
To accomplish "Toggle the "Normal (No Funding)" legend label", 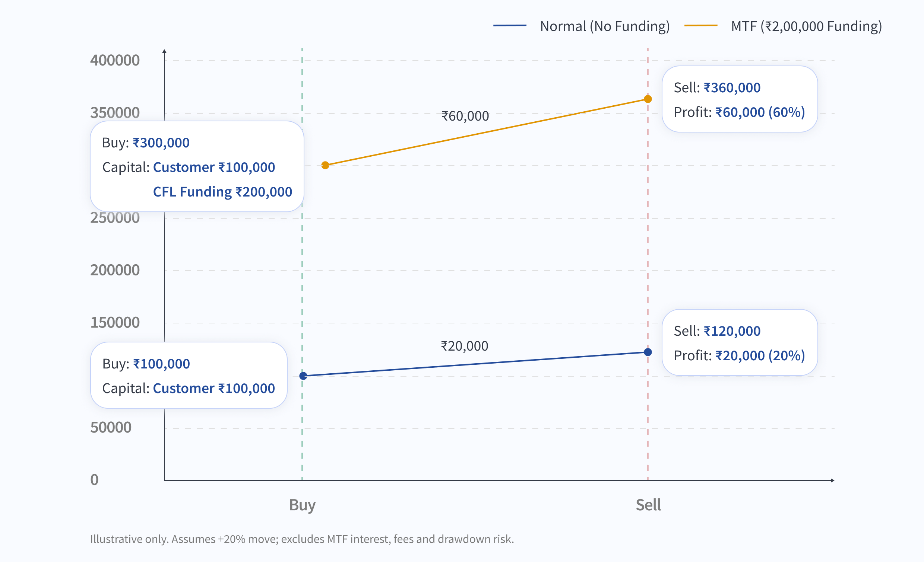I will point(604,26).
